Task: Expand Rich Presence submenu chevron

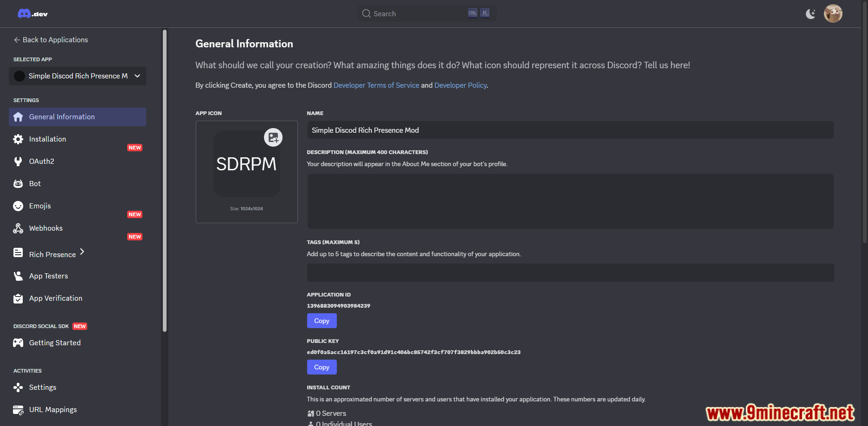Action: (x=82, y=252)
